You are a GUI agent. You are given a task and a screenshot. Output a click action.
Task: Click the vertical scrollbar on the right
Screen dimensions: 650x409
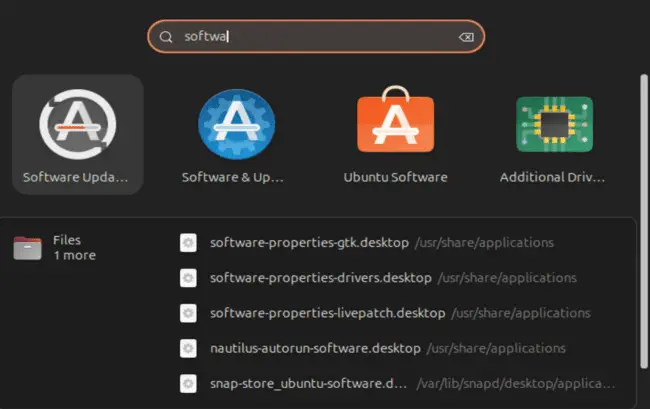pyautogui.click(x=643, y=221)
